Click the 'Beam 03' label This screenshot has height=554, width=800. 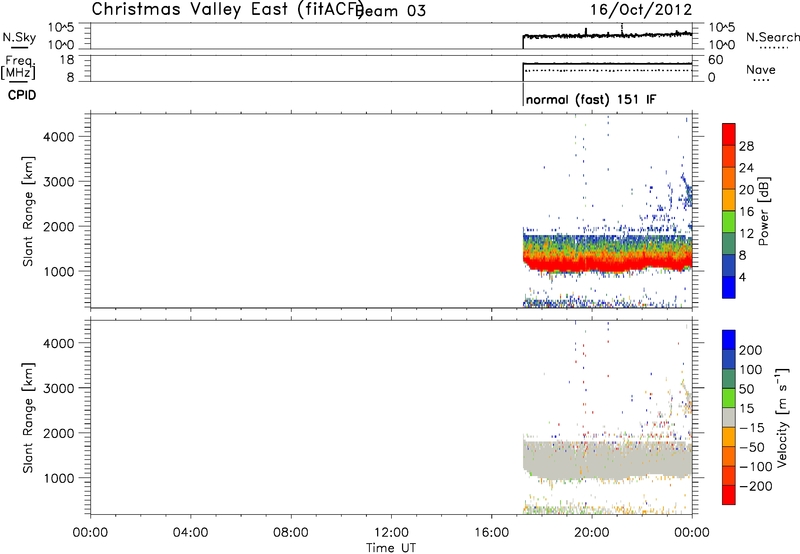tap(391, 11)
